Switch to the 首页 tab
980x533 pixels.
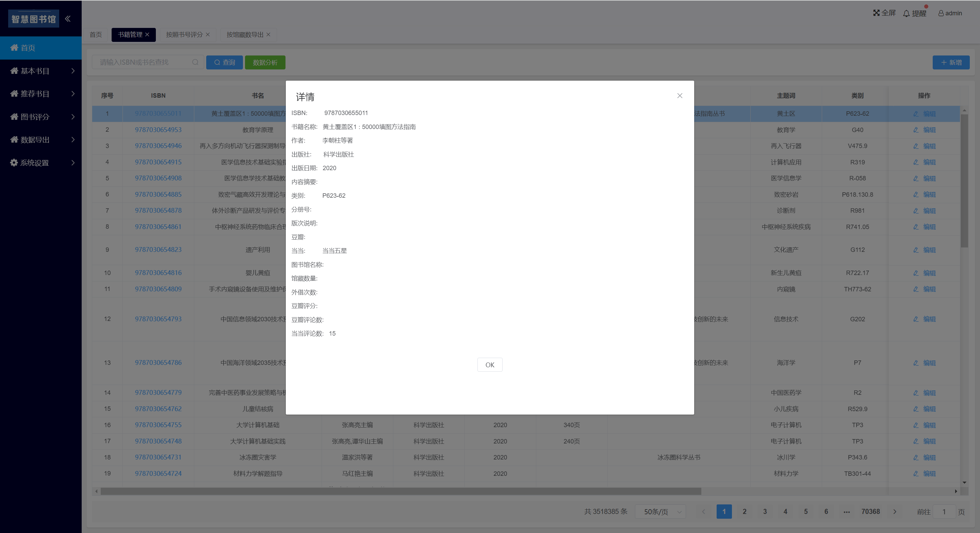pyautogui.click(x=96, y=35)
